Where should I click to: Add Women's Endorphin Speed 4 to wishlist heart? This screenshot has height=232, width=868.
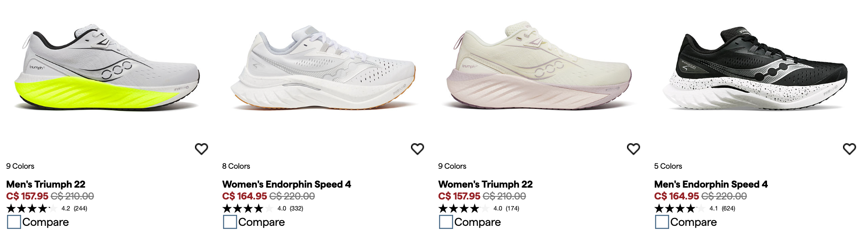pos(418,149)
